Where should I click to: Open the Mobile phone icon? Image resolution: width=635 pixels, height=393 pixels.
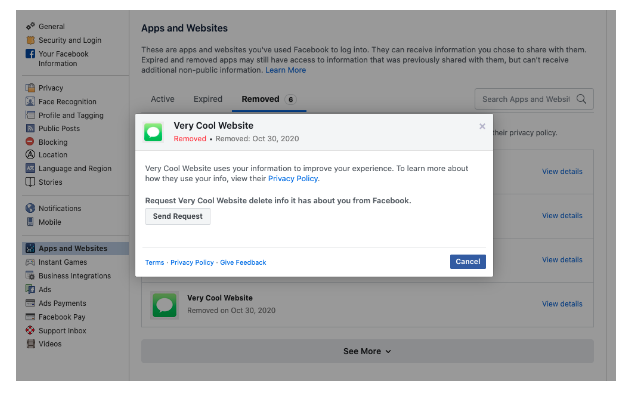(x=30, y=222)
